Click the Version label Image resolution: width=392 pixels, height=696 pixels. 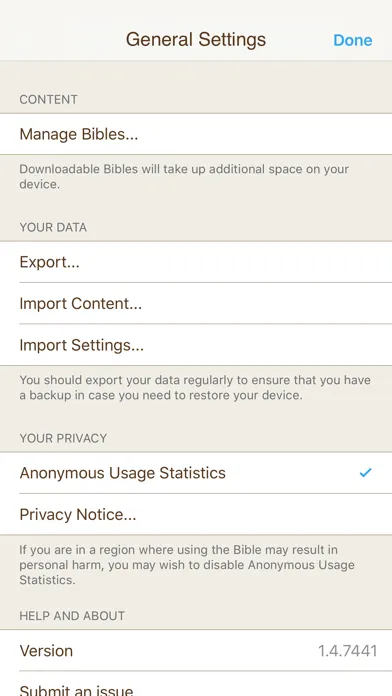tap(46, 651)
